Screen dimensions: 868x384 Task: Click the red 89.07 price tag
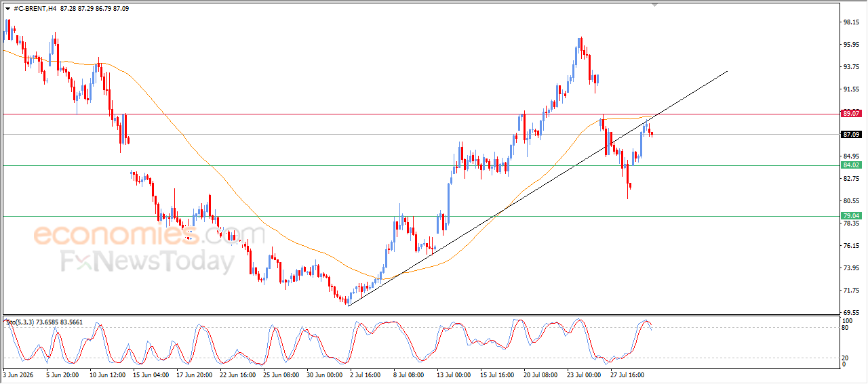(850, 114)
